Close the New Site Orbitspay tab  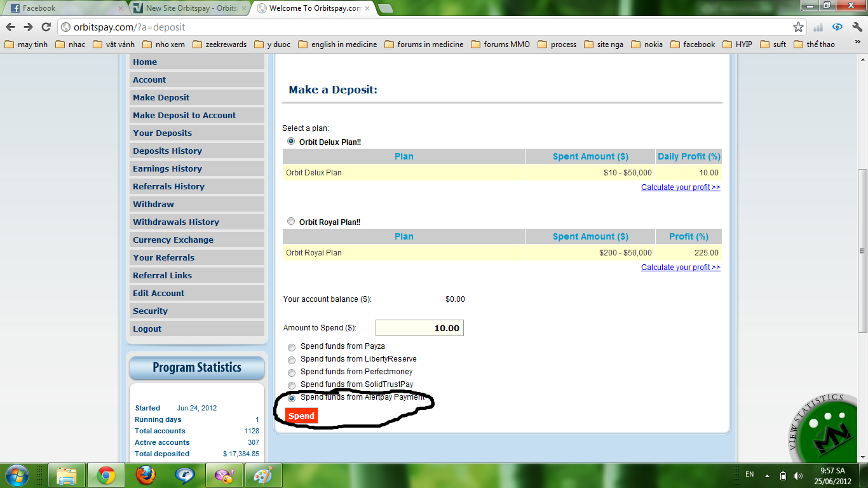click(x=243, y=8)
